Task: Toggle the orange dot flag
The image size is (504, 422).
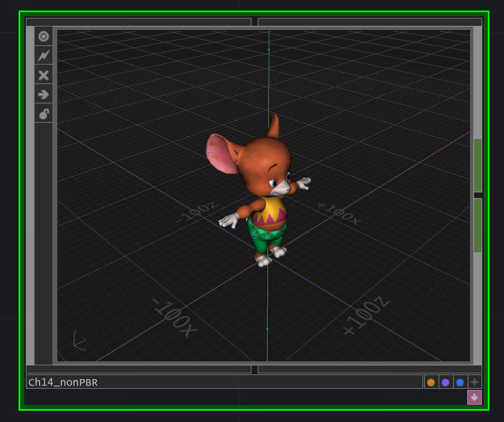Action: (x=431, y=382)
